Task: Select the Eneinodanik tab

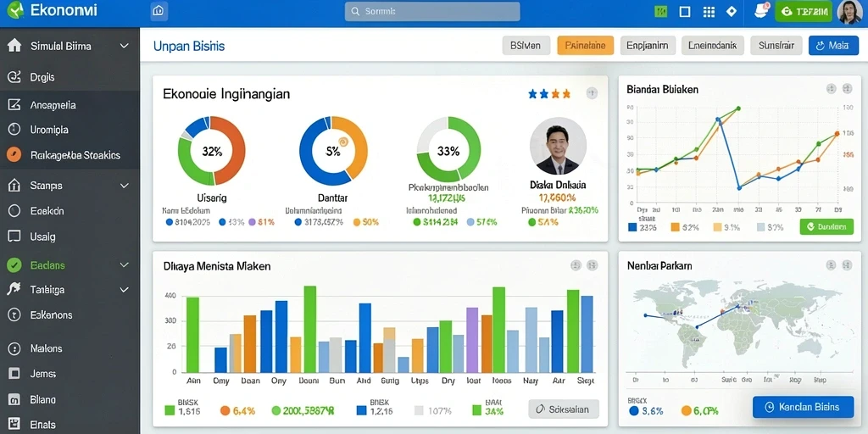Action: click(x=712, y=46)
